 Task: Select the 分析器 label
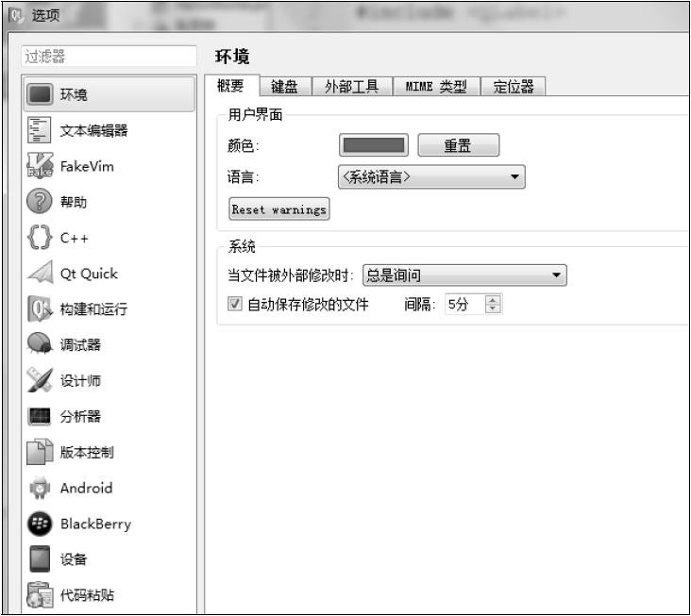tap(80, 416)
